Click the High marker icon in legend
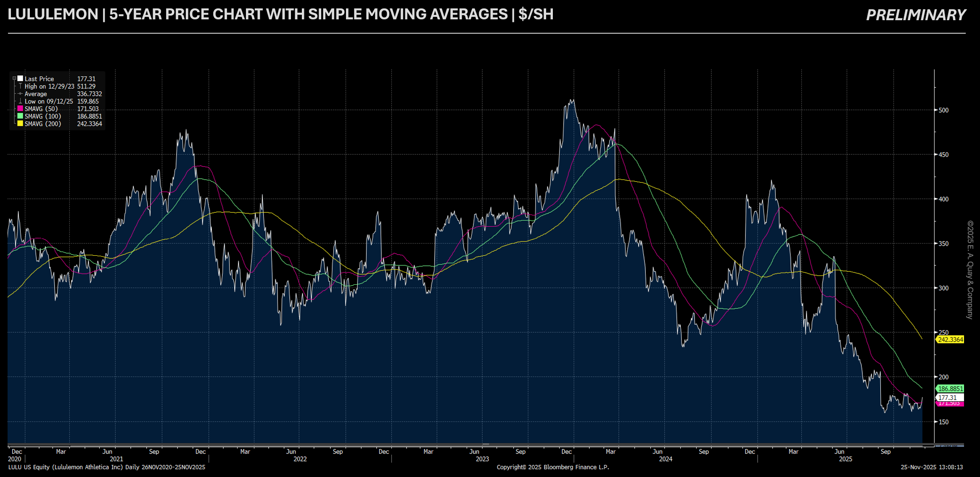 pos(20,86)
